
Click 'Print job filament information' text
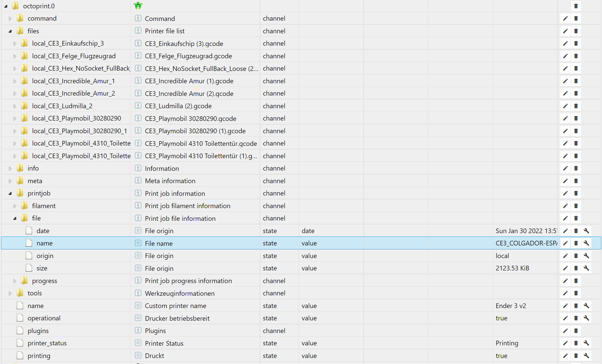[188, 206]
